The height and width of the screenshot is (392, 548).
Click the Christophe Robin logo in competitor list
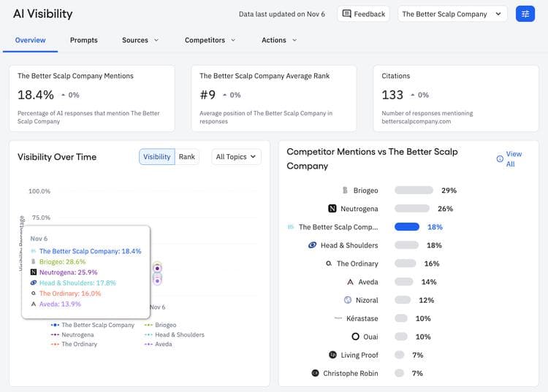(315, 373)
